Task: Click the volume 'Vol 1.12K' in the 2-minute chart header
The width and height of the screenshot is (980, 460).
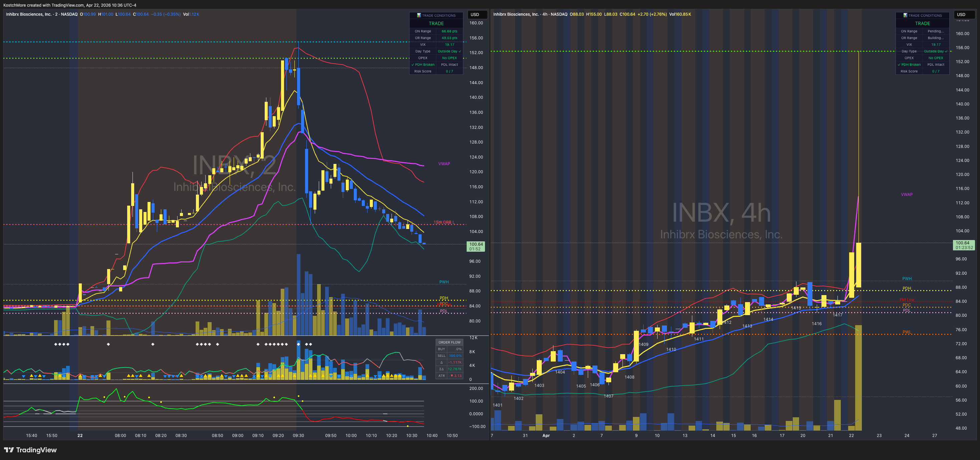Action: coord(191,14)
